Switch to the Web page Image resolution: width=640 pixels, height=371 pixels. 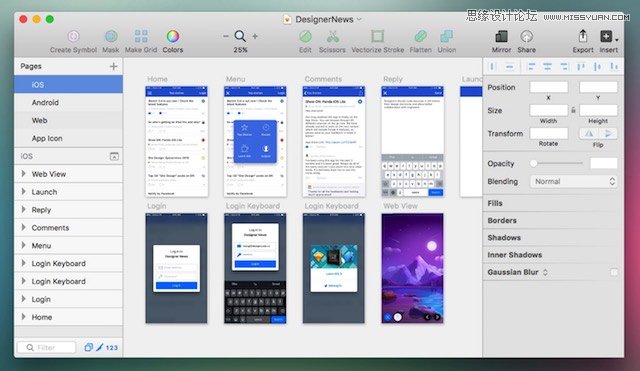(x=68, y=120)
